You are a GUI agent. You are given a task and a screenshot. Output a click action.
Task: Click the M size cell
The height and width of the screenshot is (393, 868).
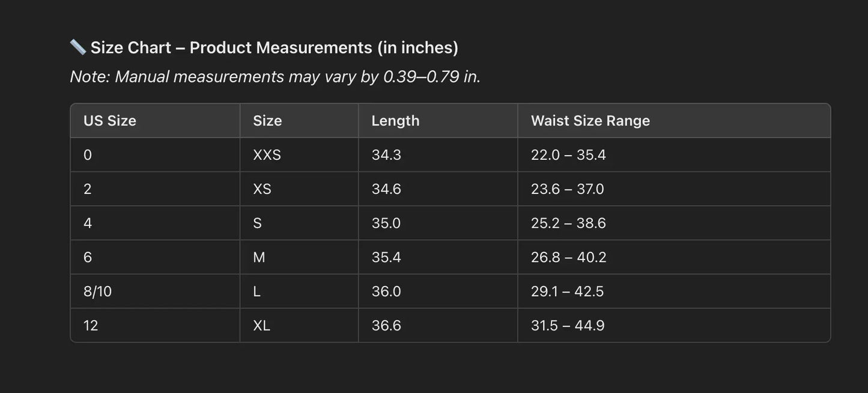tap(259, 258)
